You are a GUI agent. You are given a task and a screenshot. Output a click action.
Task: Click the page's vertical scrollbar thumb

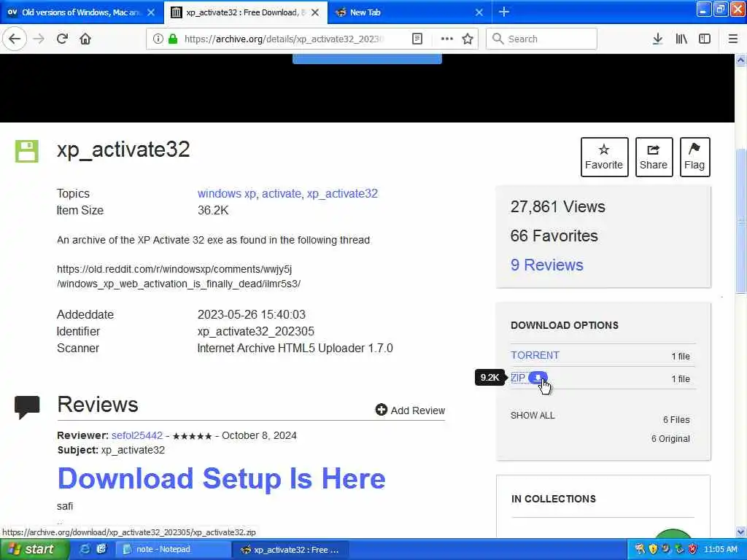[x=741, y=222]
